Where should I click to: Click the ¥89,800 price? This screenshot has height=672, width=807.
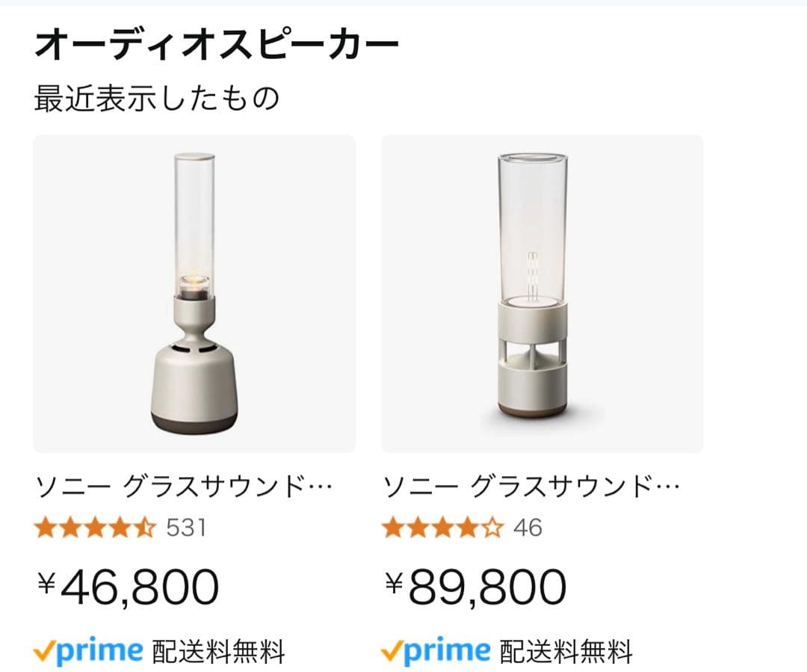475,588
